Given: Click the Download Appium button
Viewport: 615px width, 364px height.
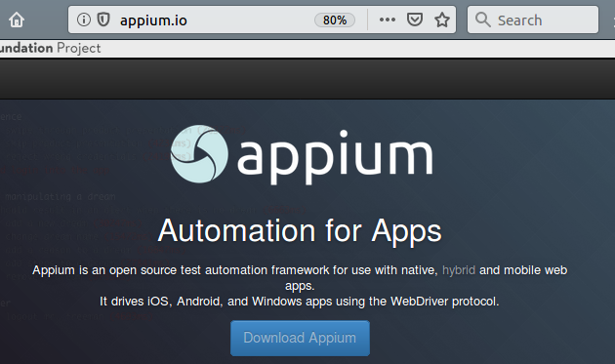Looking at the screenshot, I should (x=300, y=338).
